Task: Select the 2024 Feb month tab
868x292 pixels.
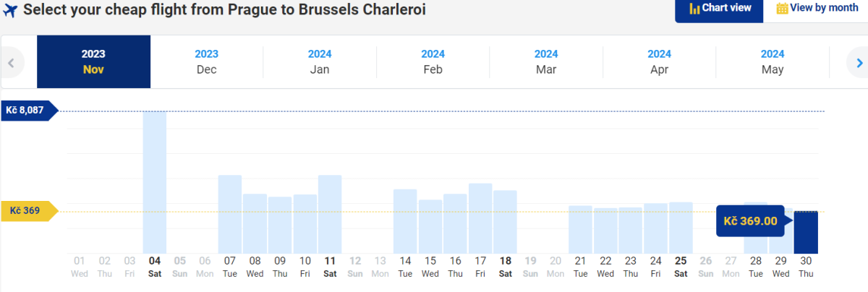Action: (433, 62)
